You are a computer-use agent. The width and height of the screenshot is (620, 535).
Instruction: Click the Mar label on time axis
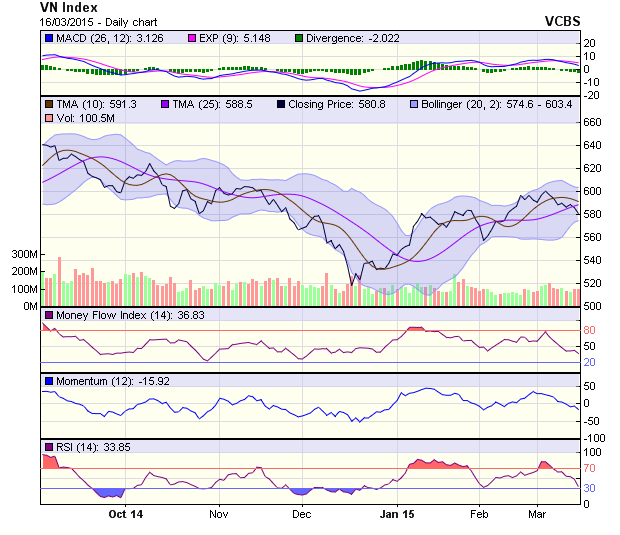537,514
